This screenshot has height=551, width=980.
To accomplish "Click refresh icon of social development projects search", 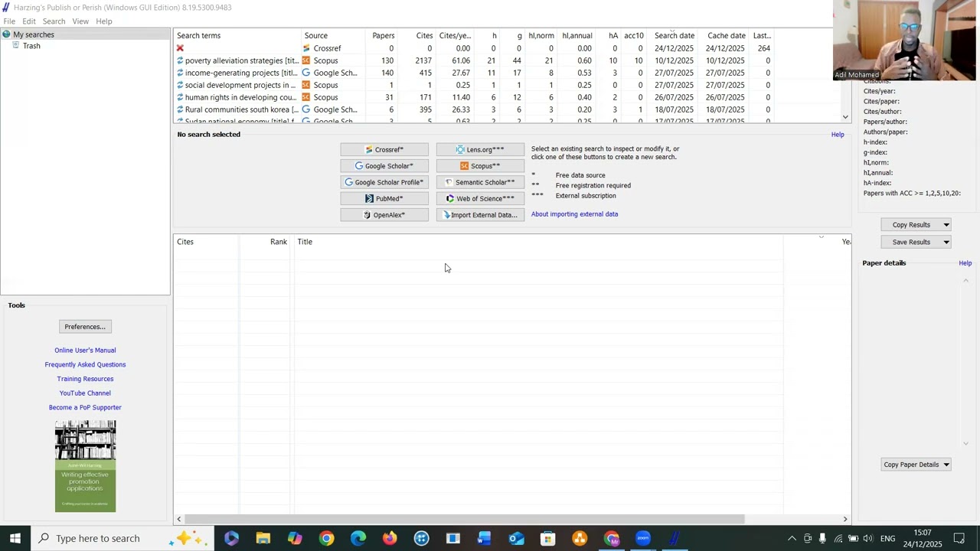I will pyautogui.click(x=181, y=85).
